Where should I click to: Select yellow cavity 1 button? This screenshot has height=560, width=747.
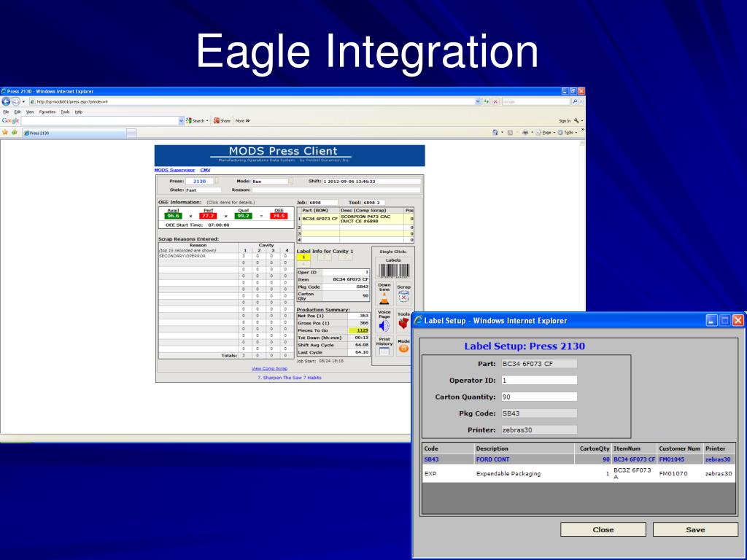[303, 257]
